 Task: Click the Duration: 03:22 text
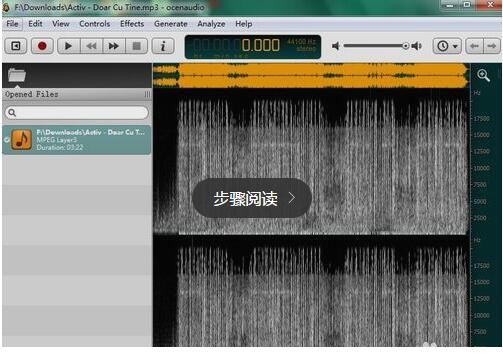tap(60, 147)
